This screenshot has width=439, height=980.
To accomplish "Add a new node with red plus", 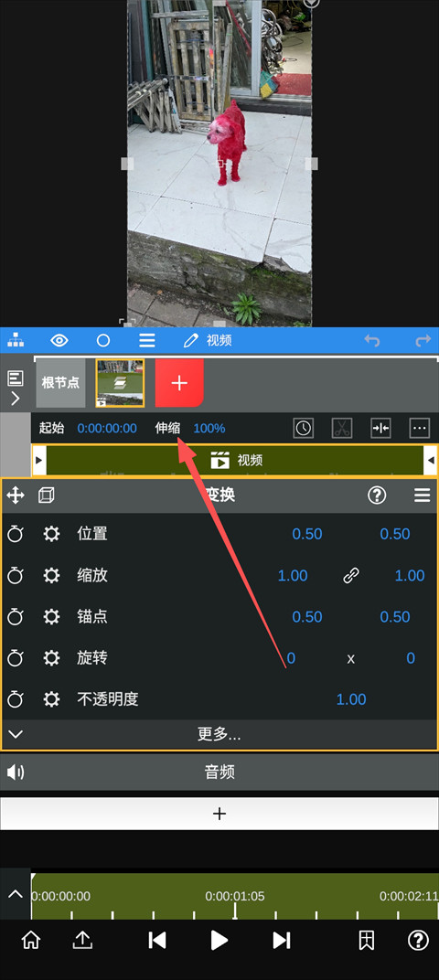I will pyautogui.click(x=179, y=382).
